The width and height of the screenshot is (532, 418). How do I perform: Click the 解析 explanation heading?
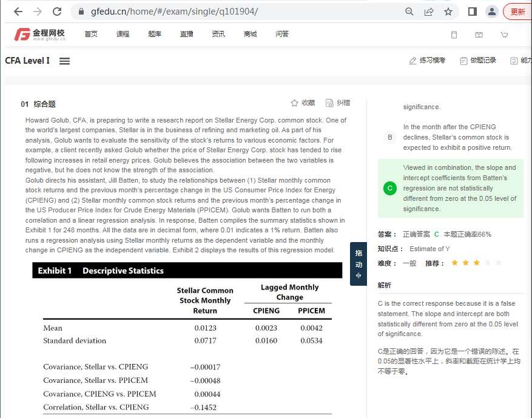385,285
